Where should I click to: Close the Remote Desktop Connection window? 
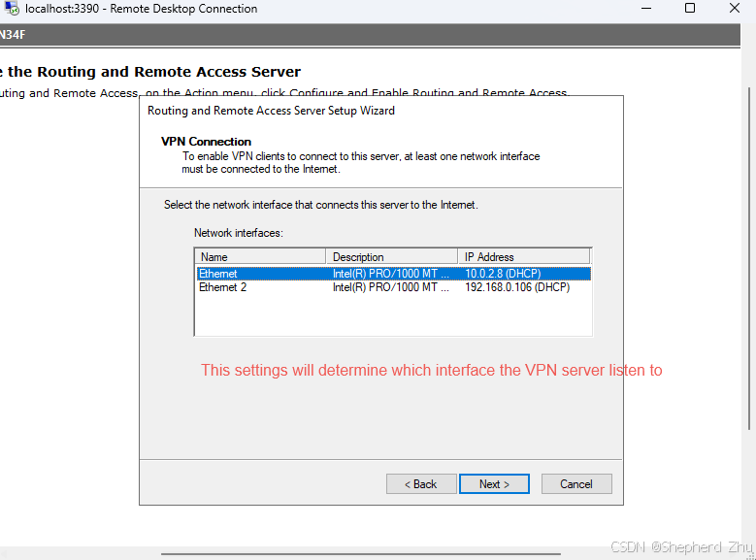[x=735, y=8]
